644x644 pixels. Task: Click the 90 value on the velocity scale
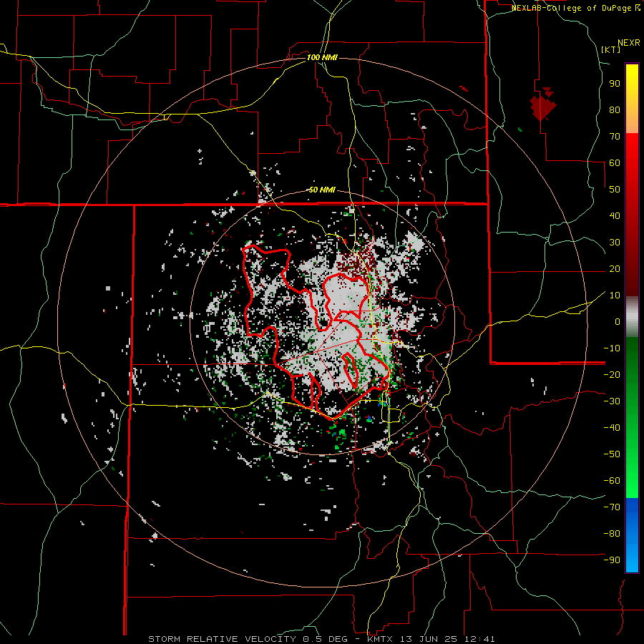pos(615,84)
